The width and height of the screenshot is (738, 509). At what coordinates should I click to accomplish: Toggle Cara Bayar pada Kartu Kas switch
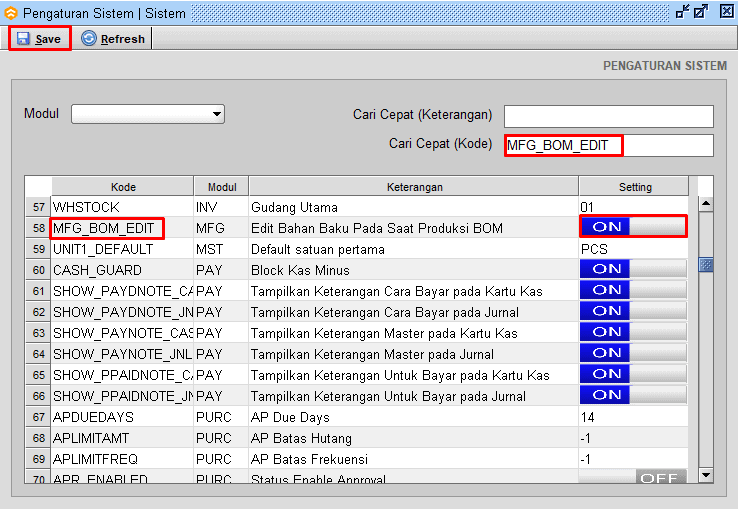pyautogui.click(x=633, y=290)
